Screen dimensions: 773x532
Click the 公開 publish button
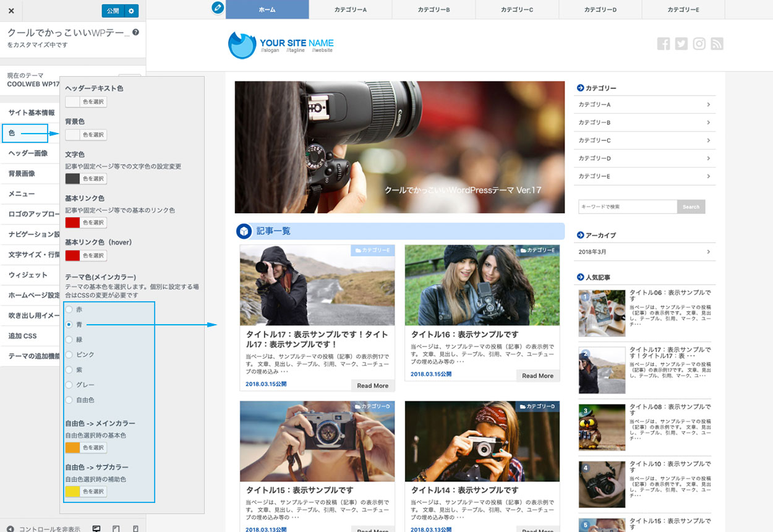click(x=113, y=11)
